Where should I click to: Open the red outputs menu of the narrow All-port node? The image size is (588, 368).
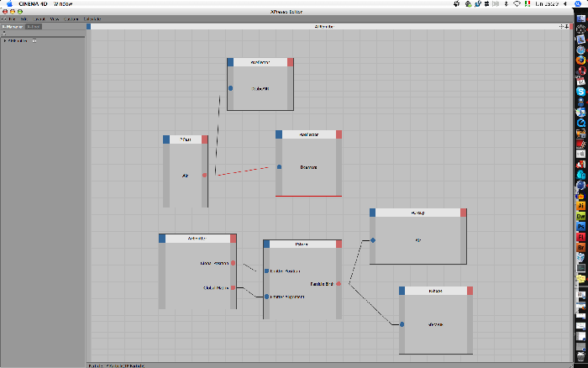pos(204,139)
